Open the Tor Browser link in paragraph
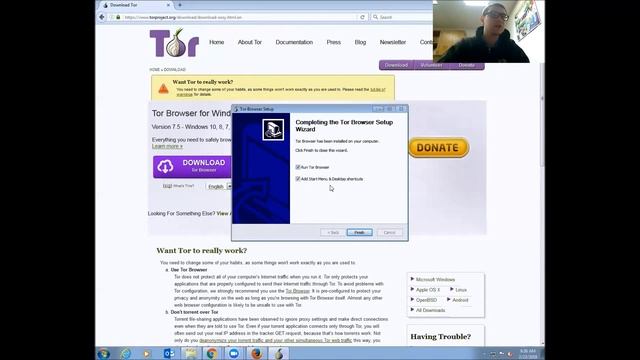This screenshot has width=640, height=360. pos(298,291)
